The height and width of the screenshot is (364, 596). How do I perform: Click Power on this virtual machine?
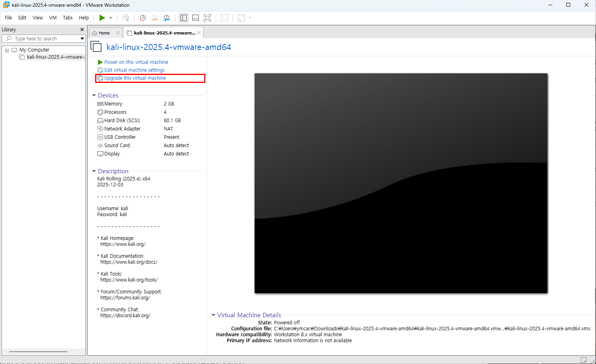[136, 62]
